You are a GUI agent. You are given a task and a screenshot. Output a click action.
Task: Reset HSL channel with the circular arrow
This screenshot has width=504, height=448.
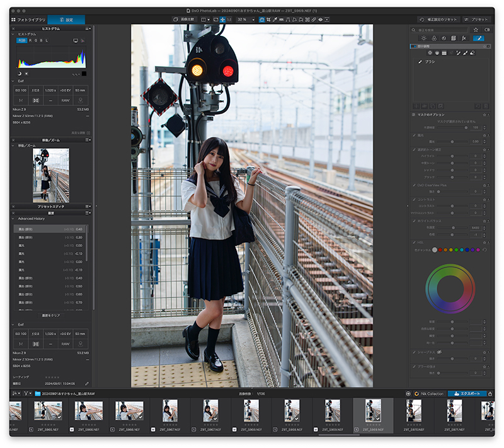click(485, 250)
